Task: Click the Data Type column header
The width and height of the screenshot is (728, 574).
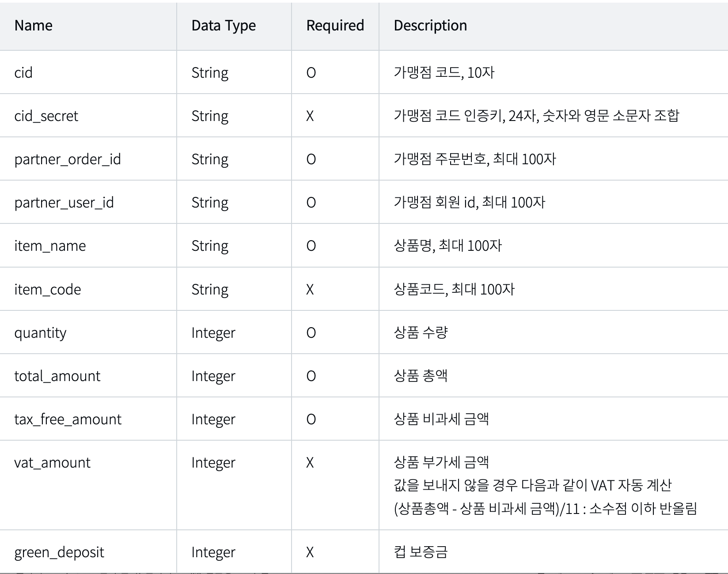Action: point(224,26)
